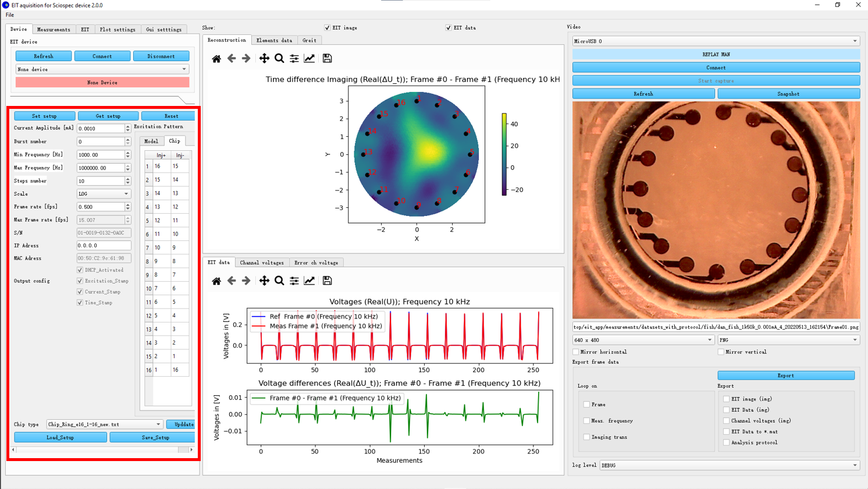Screen dimensions: 868x489
Task: Open the Scale LOG dropdown
Action: tap(104, 194)
